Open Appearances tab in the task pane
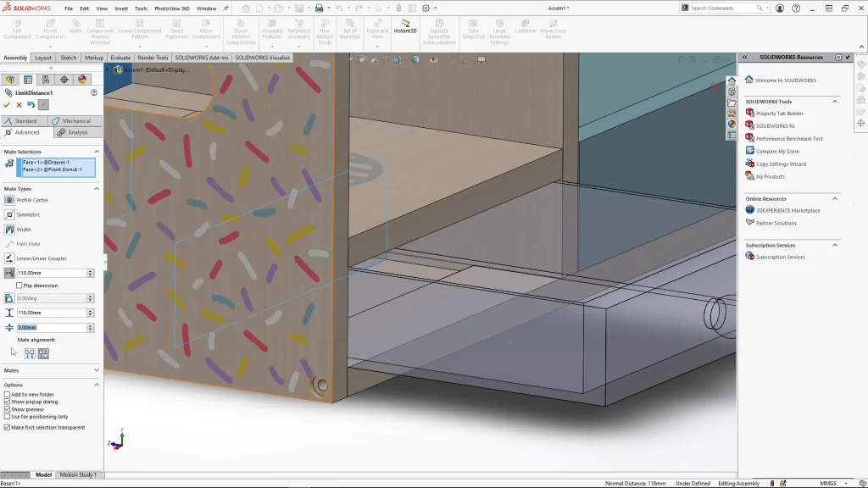Screen dimensions: 868x488 [x=732, y=124]
